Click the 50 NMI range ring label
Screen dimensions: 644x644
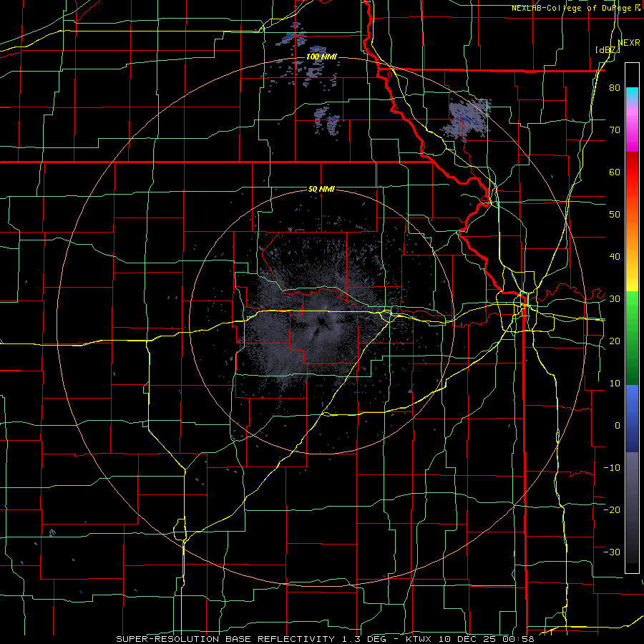pyautogui.click(x=321, y=189)
